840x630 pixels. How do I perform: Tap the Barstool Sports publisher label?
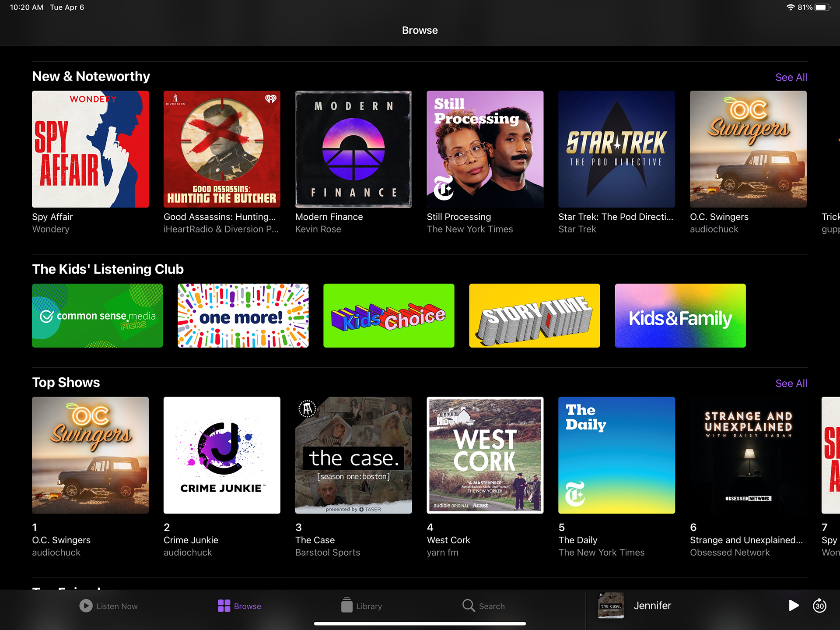[x=328, y=552]
